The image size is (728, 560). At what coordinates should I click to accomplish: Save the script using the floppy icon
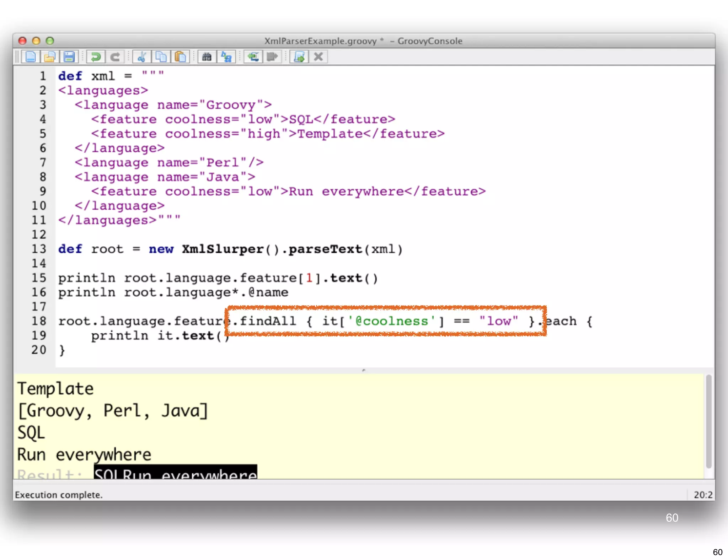pyautogui.click(x=69, y=57)
